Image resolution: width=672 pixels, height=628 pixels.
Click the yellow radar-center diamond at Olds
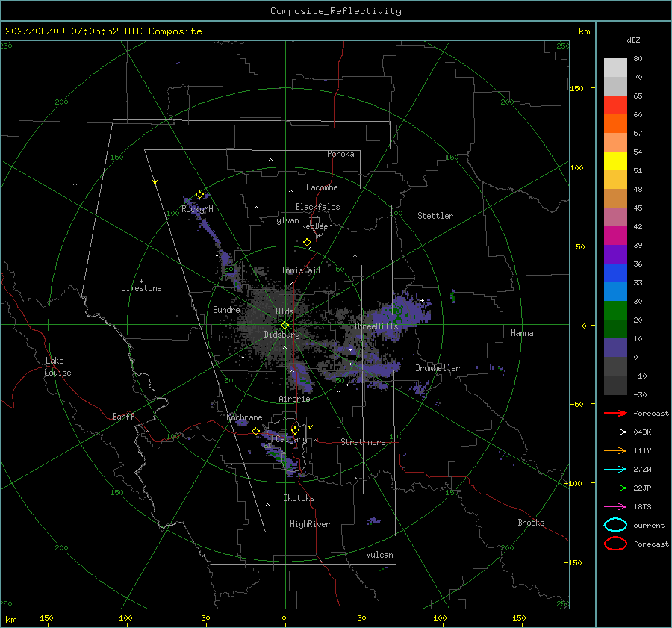pyautogui.click(x=284, y=325)
